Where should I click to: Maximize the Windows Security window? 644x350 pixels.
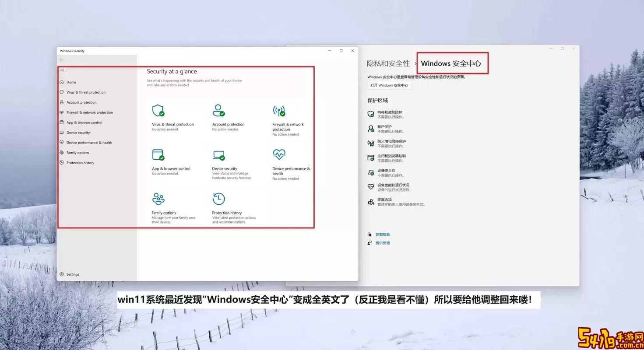341,51
